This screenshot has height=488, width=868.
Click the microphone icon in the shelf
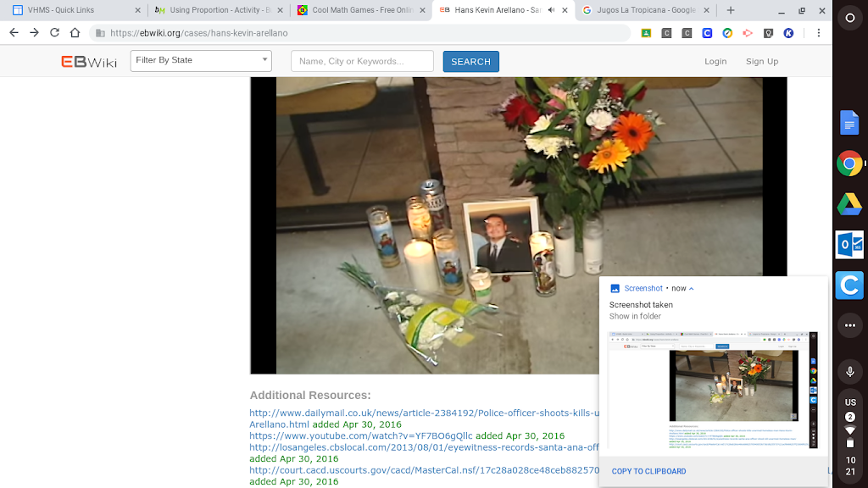849,372
